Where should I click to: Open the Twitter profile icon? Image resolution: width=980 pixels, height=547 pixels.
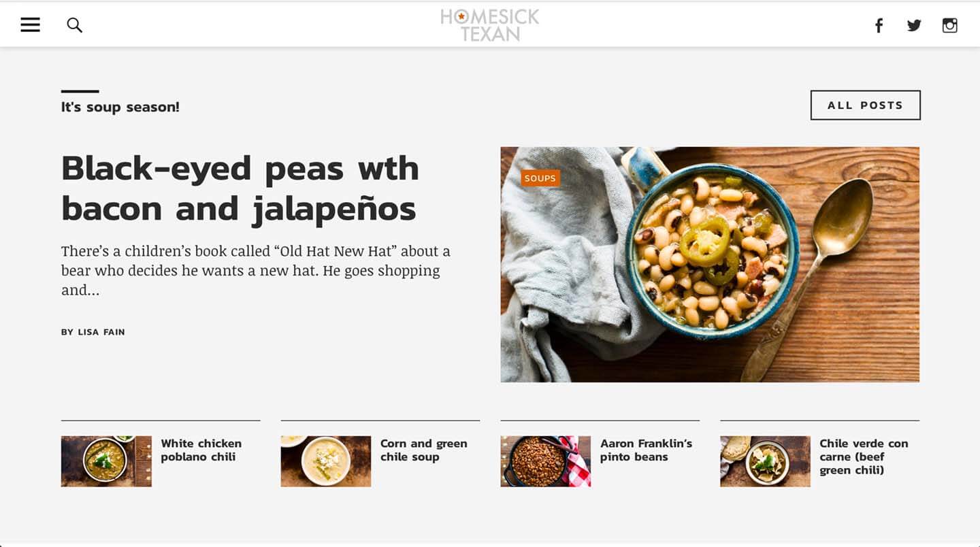point(914,26)
